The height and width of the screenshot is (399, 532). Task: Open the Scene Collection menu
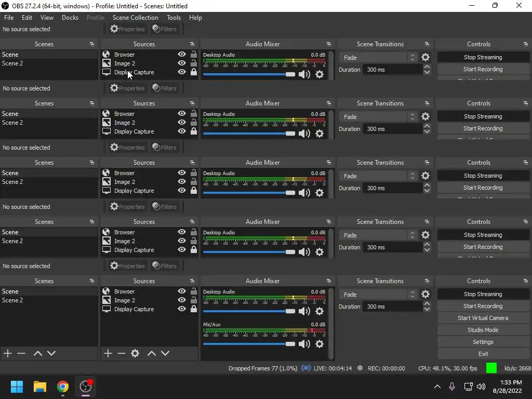pyautogui.click(x=136, y=18)
